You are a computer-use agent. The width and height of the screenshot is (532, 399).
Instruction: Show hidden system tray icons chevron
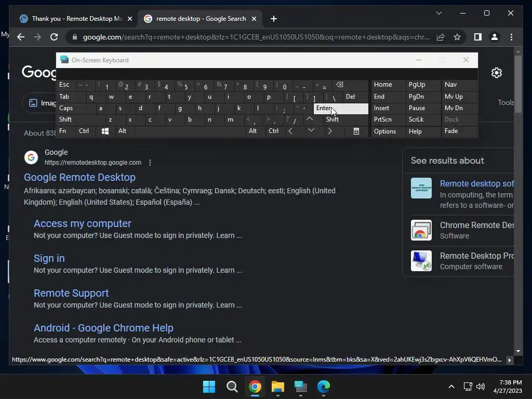point(451,387)
